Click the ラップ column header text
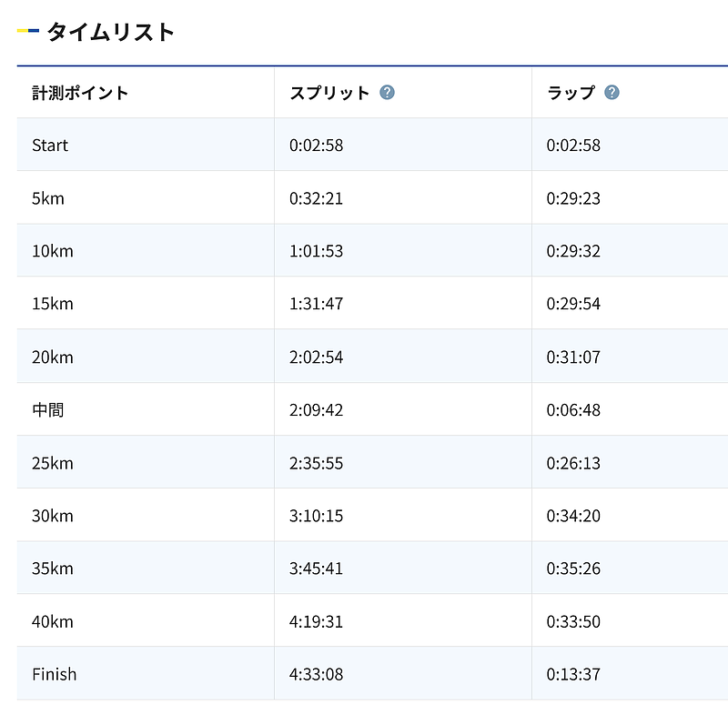Image resolution: width=728 pixels, height=705 pixels. click(x=571, y=93)
